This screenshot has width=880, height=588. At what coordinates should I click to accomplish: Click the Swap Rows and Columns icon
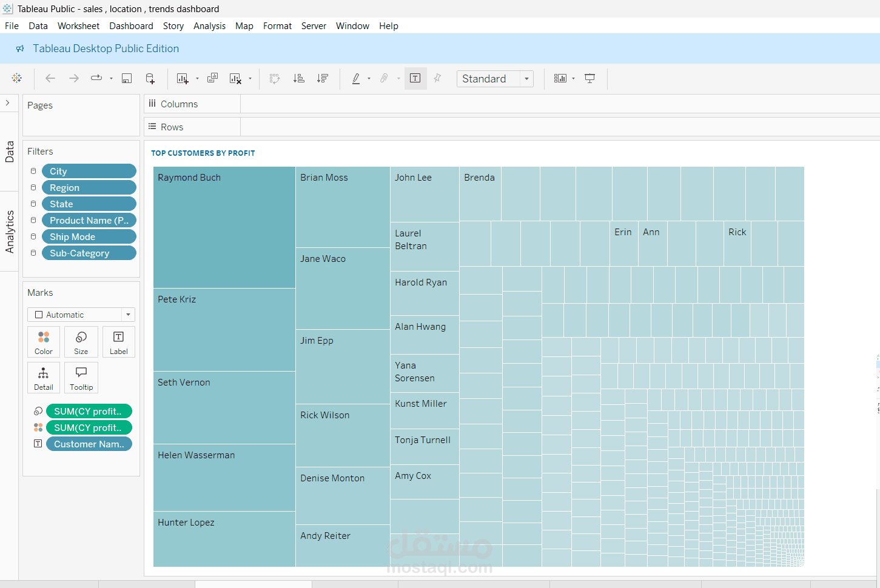[x=275, y=78]
